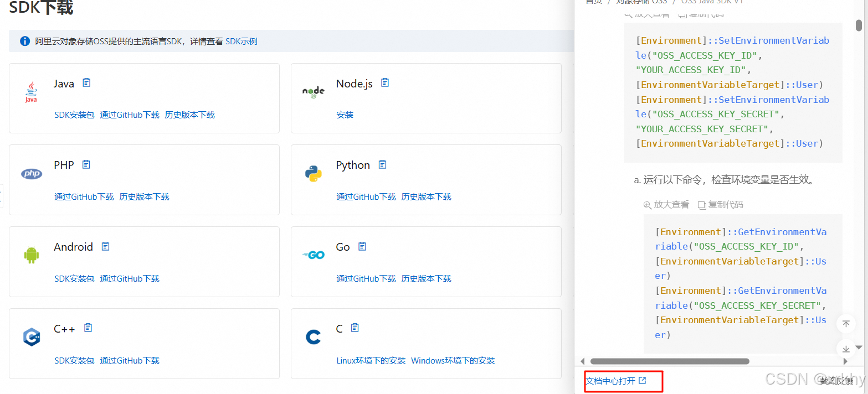Image resolution: width=868 pixels, height=394 pixels.
Task: Click the Java logo
Action: 31,92
